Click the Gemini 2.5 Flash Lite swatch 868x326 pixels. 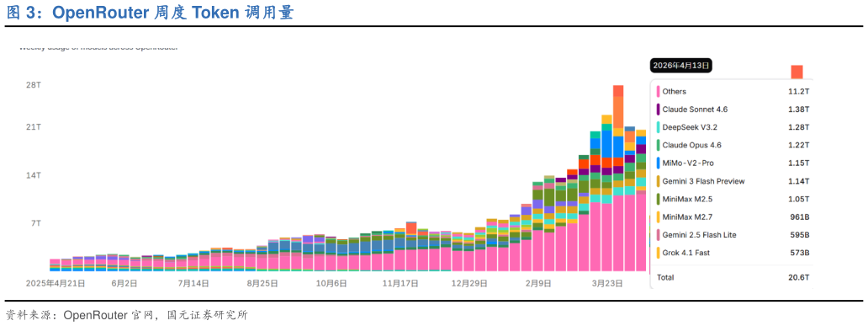pos(659,234)
